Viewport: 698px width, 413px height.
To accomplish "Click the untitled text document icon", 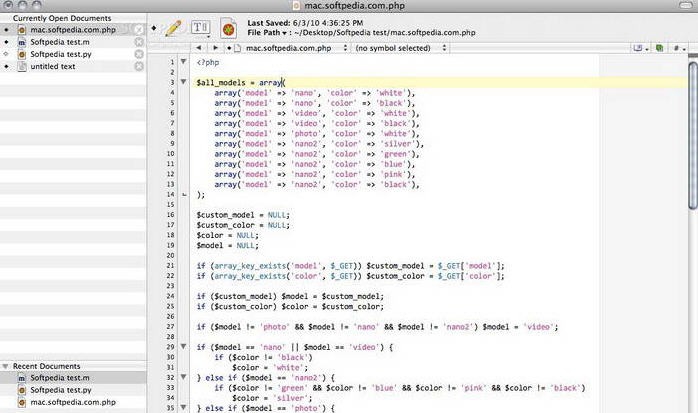I will click(x=22, y=66).
